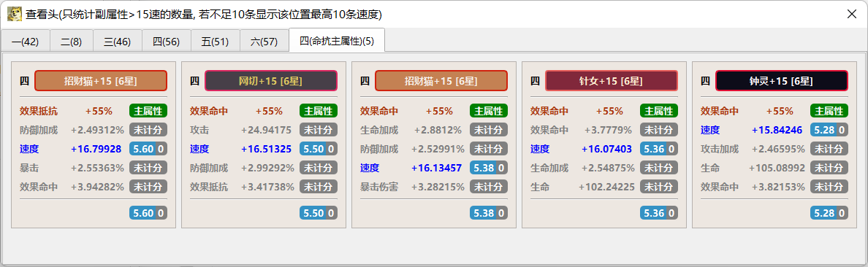
Task: Click 未计分 badge for 效果命中 +3.7779%
Action: point(659,130)
